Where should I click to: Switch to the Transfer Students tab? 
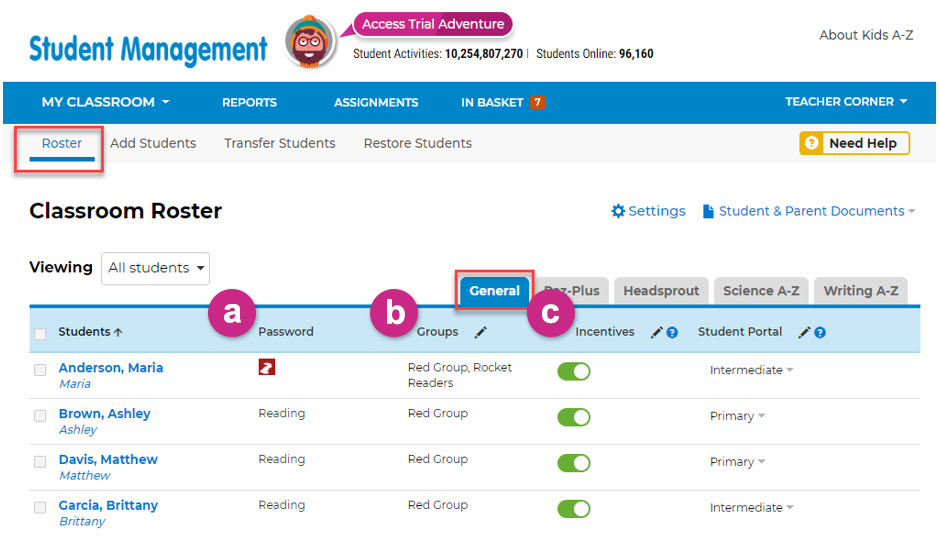pyautogui.click(x=280, y=144)
